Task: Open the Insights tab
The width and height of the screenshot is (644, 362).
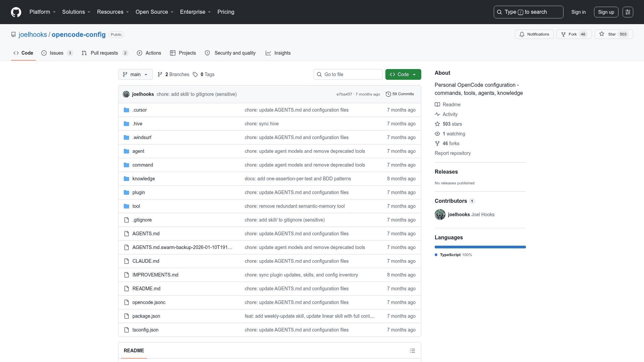Action: tap(278, 53)
